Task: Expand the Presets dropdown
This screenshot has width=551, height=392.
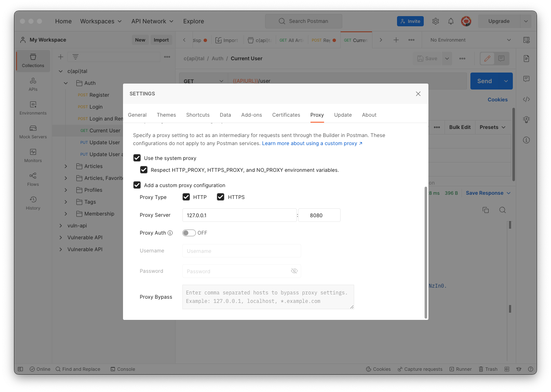Action: coord(492,127)
